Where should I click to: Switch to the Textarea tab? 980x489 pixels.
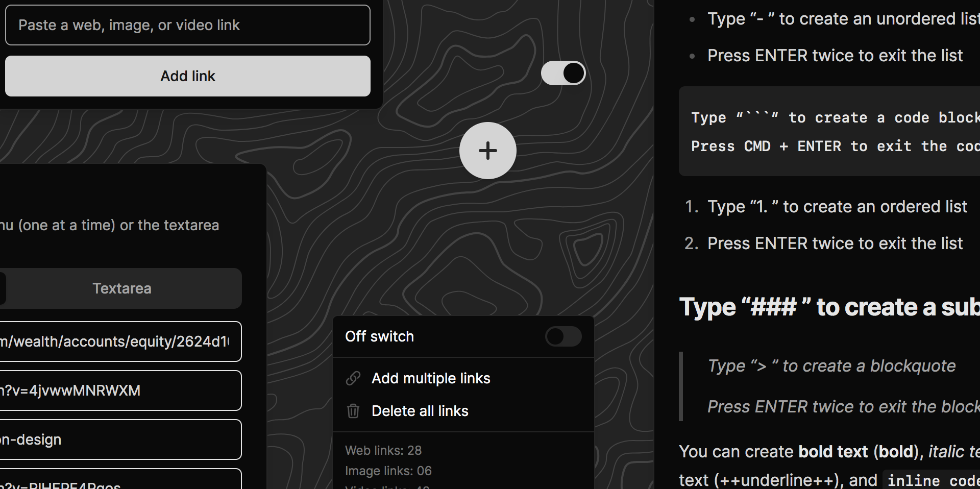[x=122, y=288]
